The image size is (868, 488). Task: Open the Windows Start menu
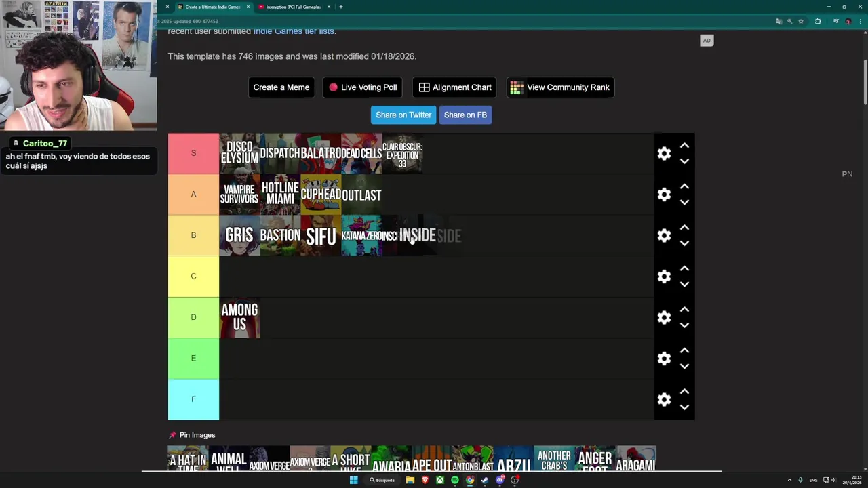[353, 480]
